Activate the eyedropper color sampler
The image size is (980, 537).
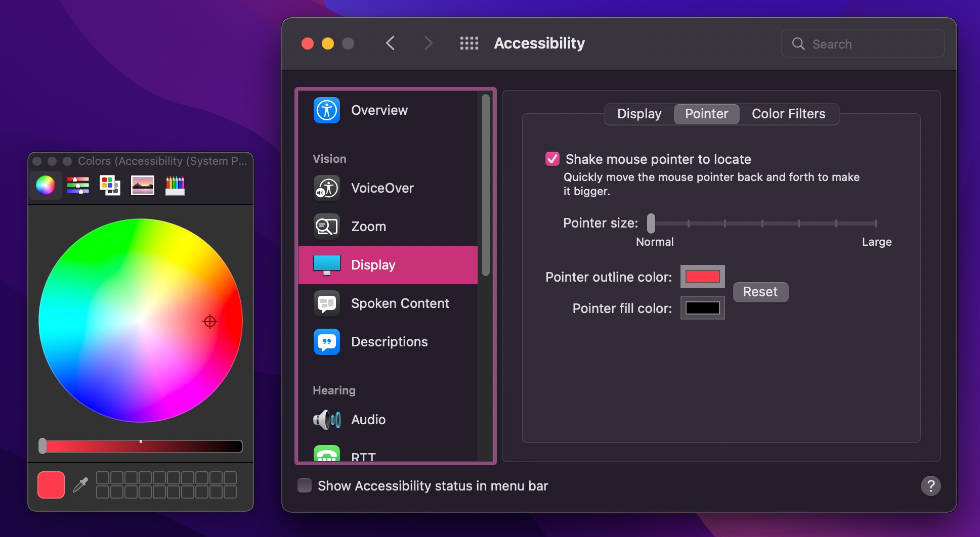(x=80, y=485)
